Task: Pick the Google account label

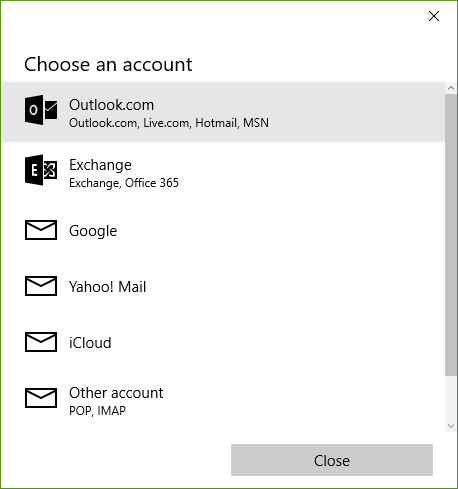Action: (x=93, y=231)
